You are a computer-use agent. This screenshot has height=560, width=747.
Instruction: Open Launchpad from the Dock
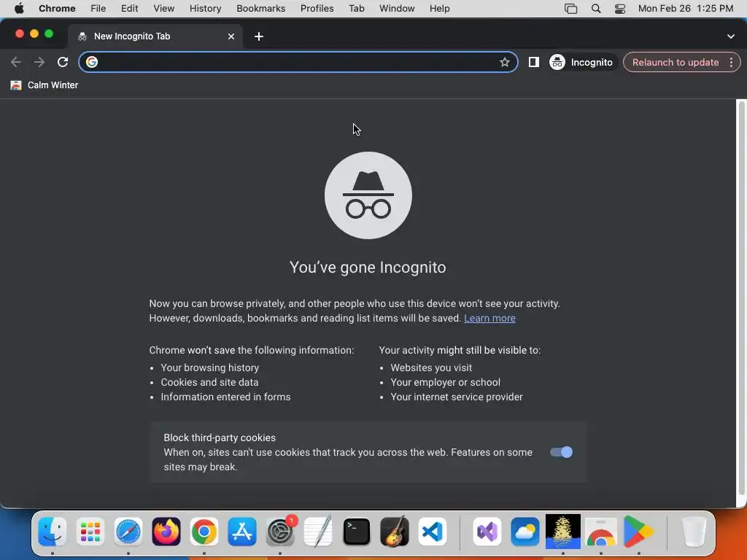click(x=90, y=532)
